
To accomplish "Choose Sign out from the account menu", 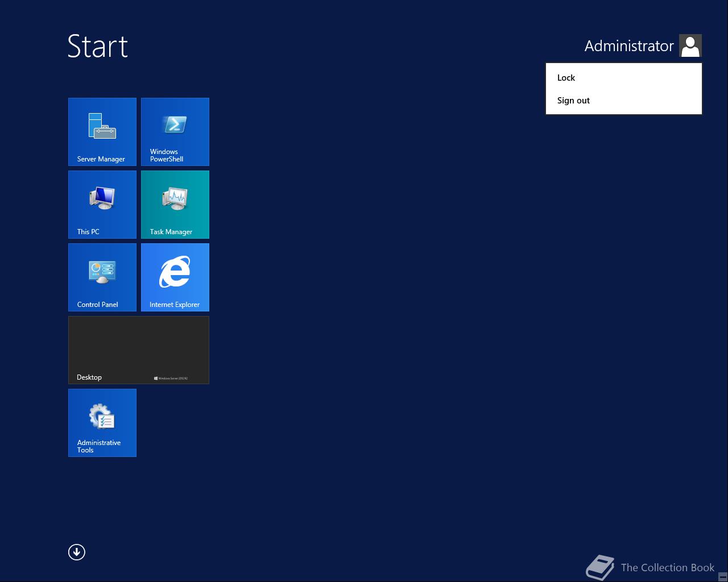I will pos(624,101).
